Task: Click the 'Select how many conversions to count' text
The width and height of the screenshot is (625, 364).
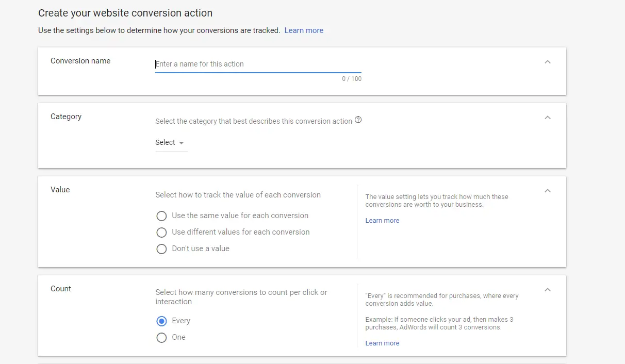Action: coord(241,297)
